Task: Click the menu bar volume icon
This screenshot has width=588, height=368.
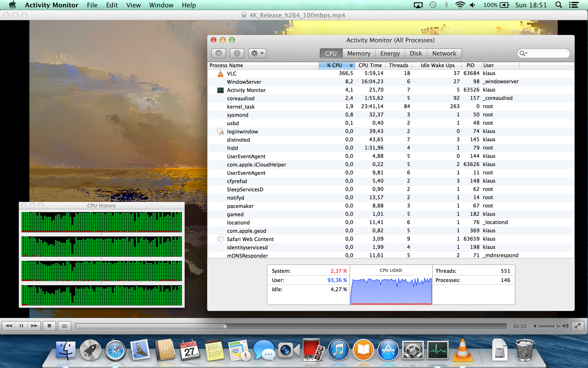Action: [473, 5]
